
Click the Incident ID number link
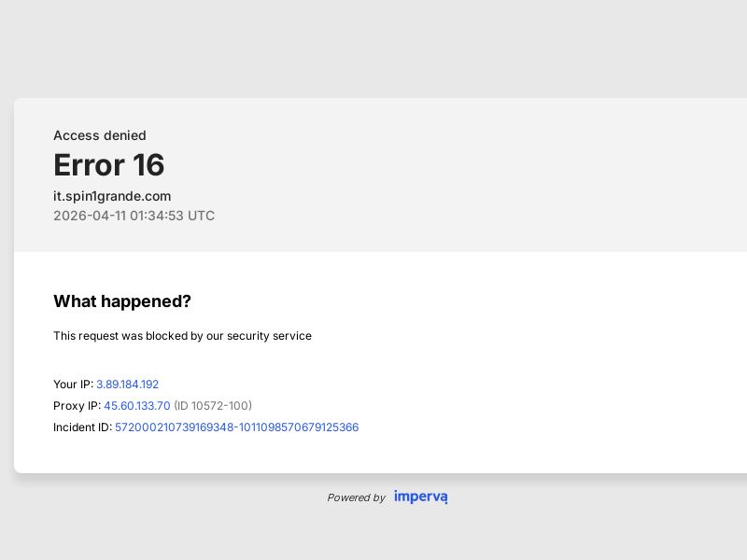pyautogui.click(x=236, y=427)
